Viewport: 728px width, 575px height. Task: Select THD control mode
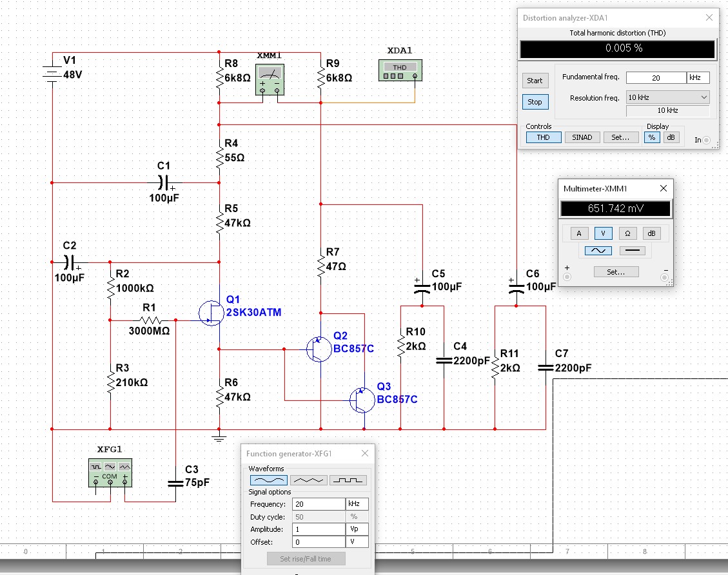point(544,137)
